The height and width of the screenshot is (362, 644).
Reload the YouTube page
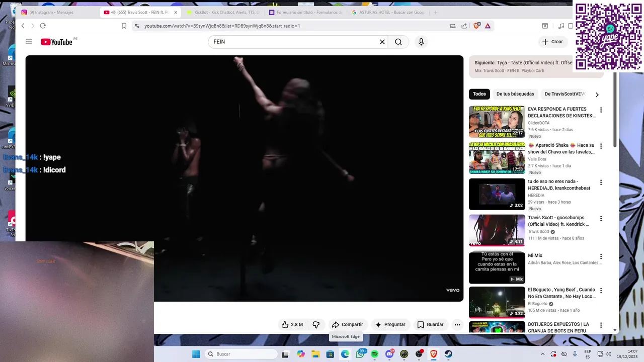(x=43, y=26)
